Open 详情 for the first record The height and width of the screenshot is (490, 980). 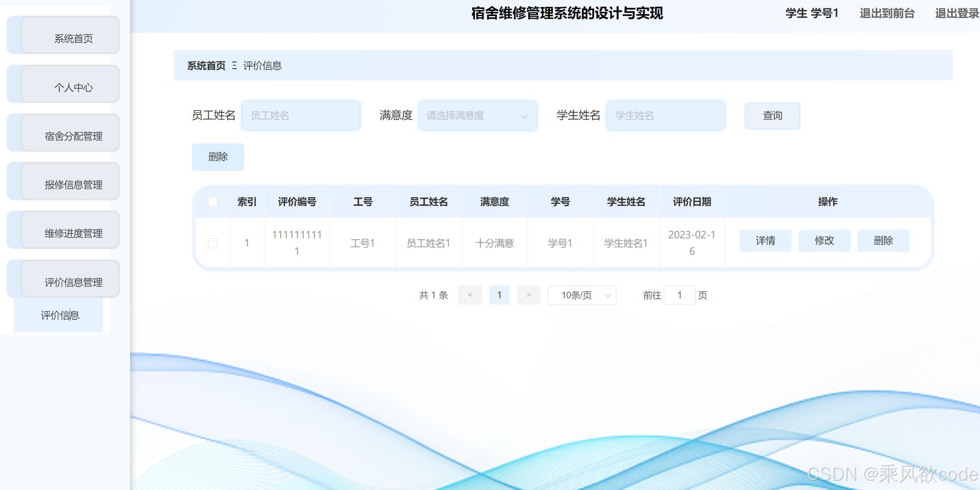point(765,240)
